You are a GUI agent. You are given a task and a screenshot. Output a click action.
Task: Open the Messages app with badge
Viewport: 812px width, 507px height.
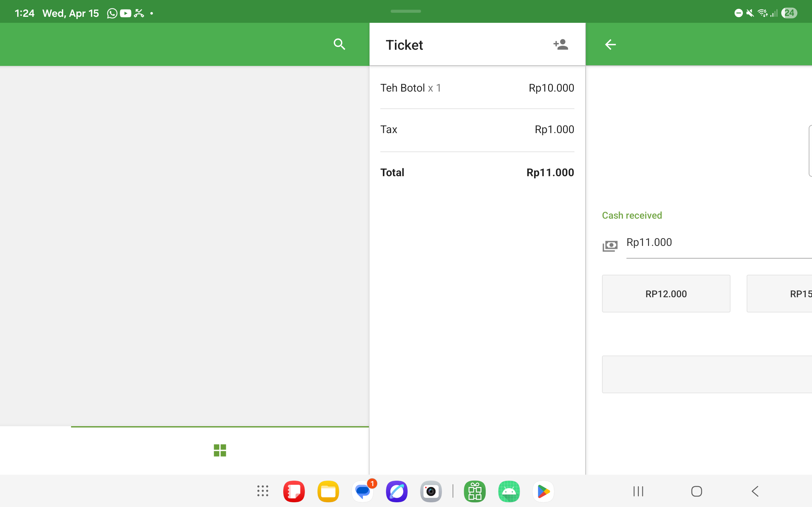363,491
